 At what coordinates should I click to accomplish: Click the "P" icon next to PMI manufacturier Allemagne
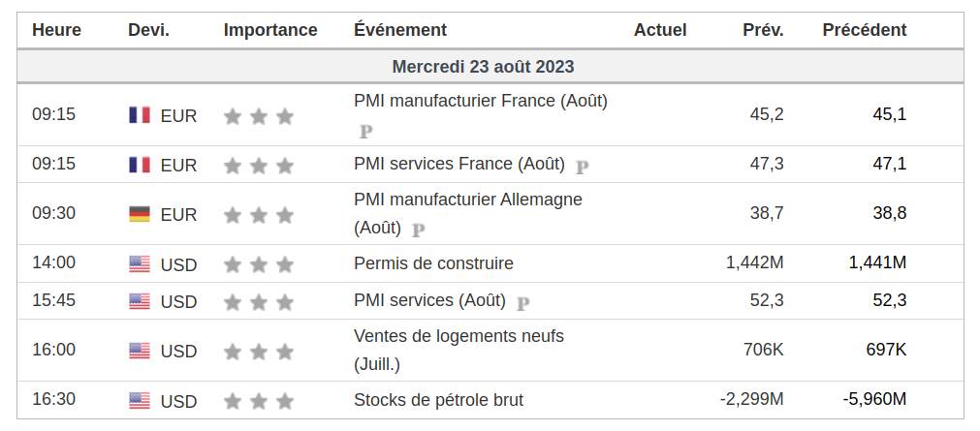click(419, 231)
